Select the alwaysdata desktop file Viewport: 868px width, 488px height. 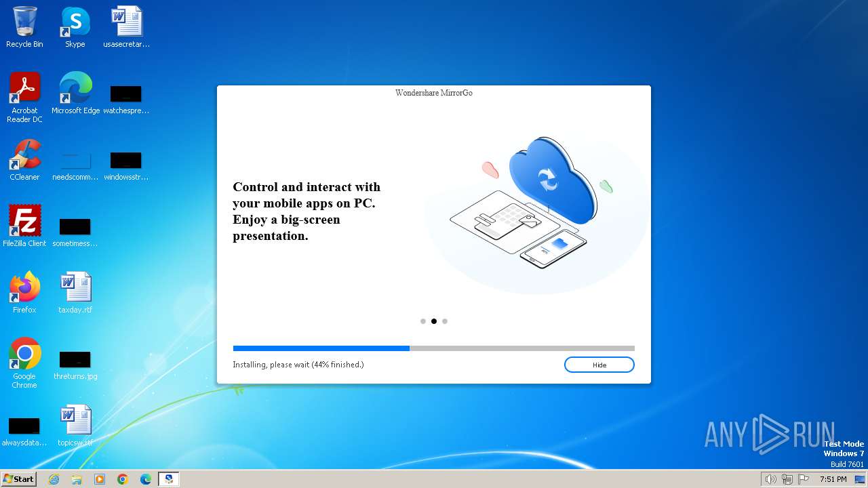[24, 431]
